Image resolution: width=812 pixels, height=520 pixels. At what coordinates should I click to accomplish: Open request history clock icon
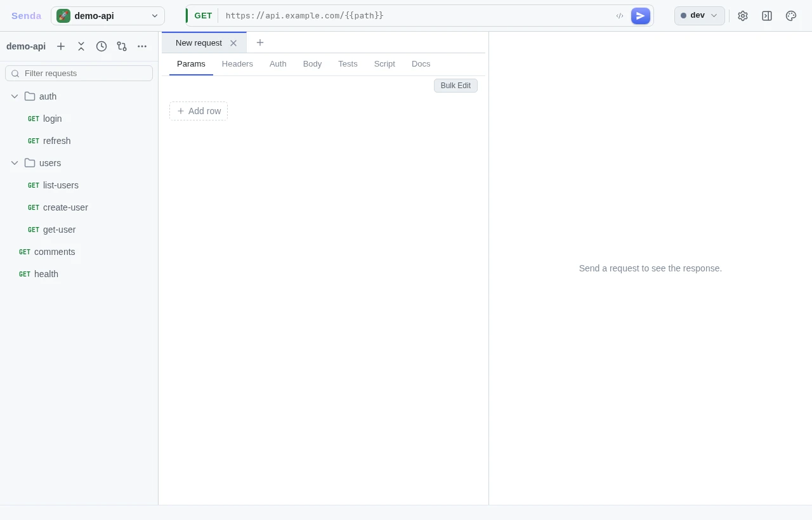point(101,46)
